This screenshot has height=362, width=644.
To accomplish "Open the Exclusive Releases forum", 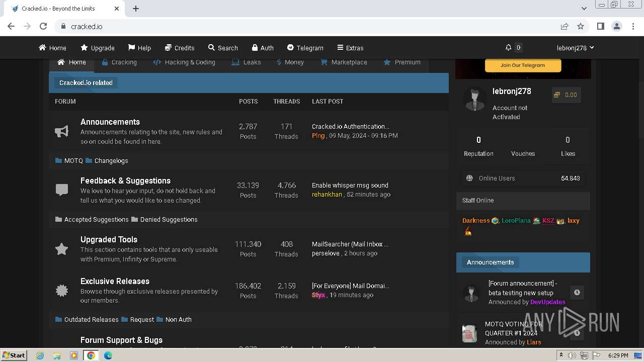I will pyautogui.click(x=115, y=281).
